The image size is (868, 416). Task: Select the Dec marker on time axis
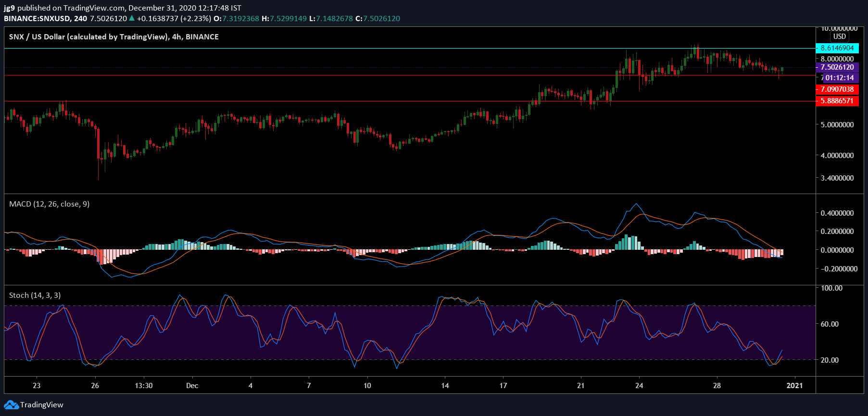pos(192,385)
